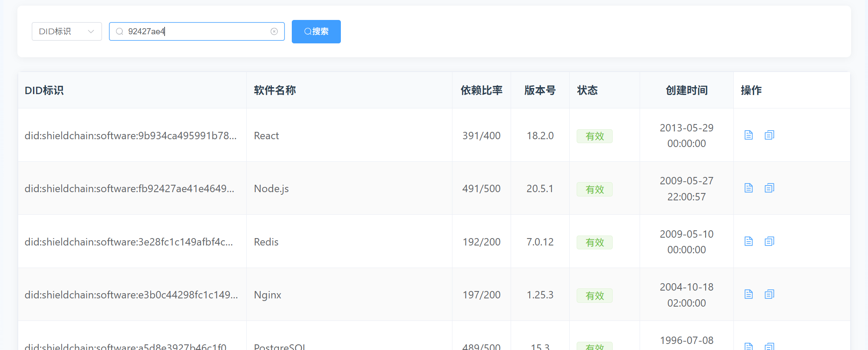Click the copy icon in React row
Viewport: 868px width, 350px height.
(x=769, y=135)
